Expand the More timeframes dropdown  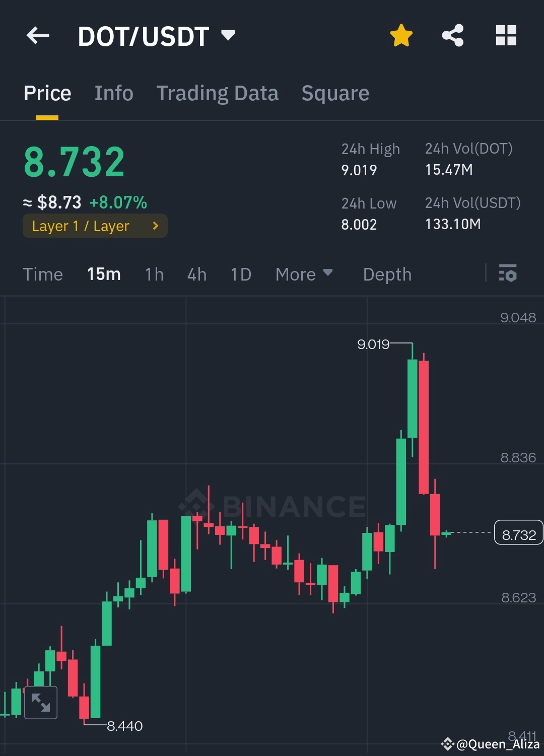click(303, 274)
